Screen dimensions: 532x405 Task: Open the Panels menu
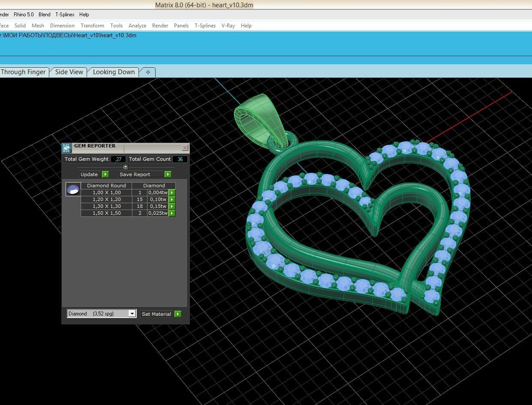181,26
